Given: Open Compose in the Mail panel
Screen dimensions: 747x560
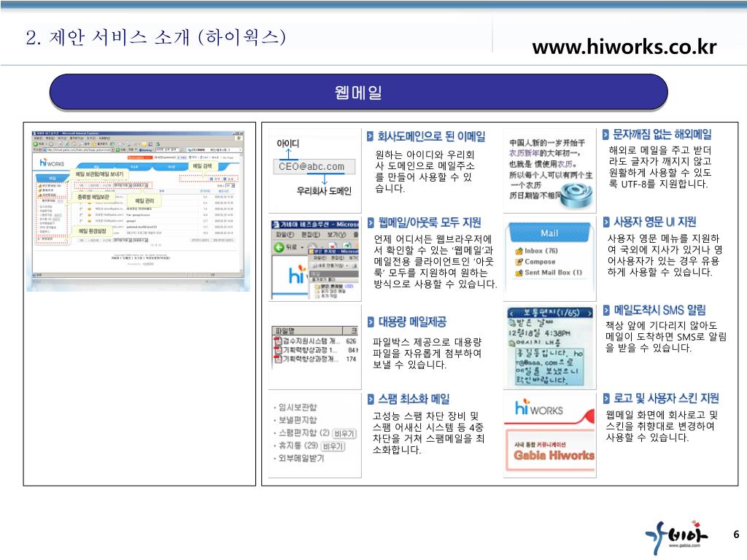Looking at the screenshot, I should 540,262.
